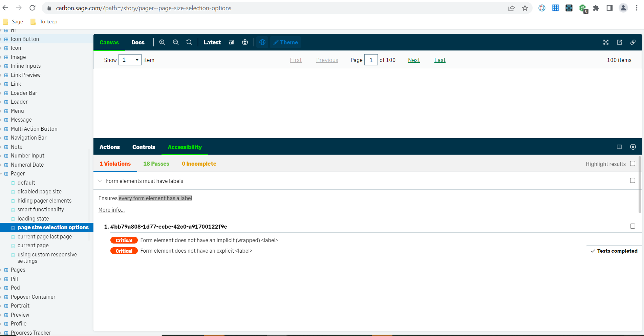This screenshot has height=336, width=644.
Task: Open the Sage bookmarks folder
Action: [13, 22]
